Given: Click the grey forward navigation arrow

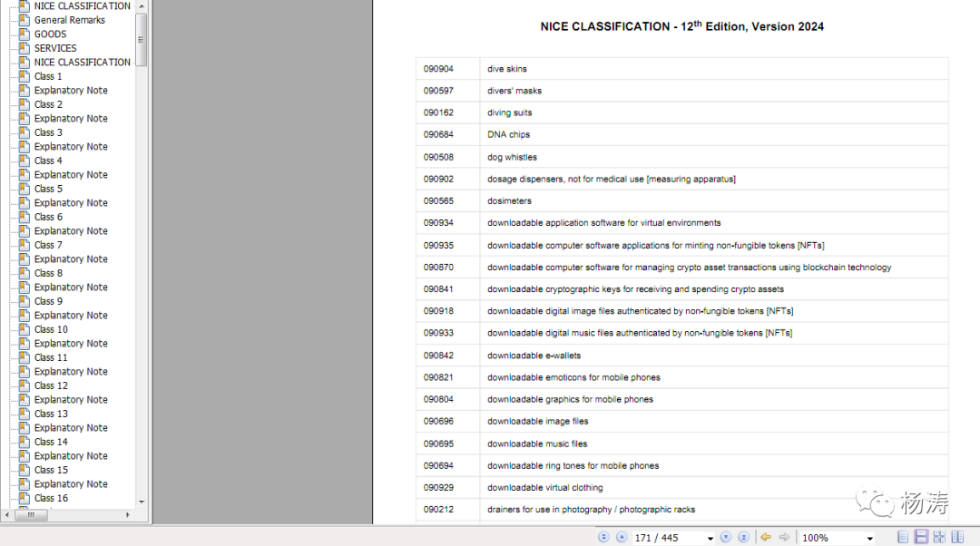Looking at the screenshot, I should pyautogui.click(x=784, y=537).
